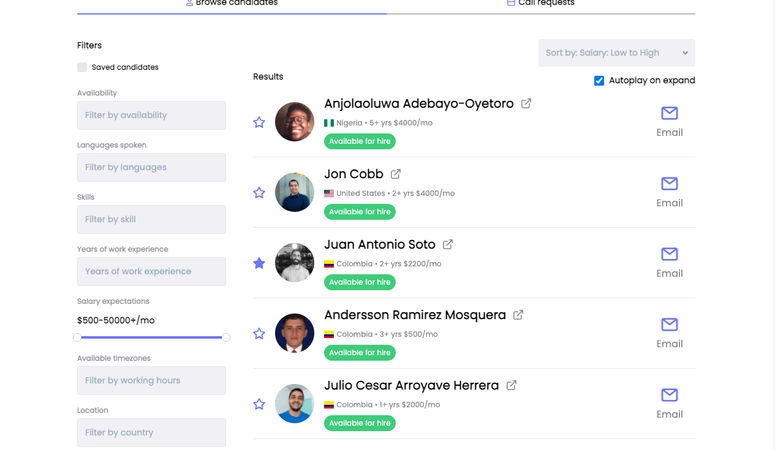This screenshot has height=450, width=775.
Task: Open Filter by languages dropdown
Action: [151, 167]
